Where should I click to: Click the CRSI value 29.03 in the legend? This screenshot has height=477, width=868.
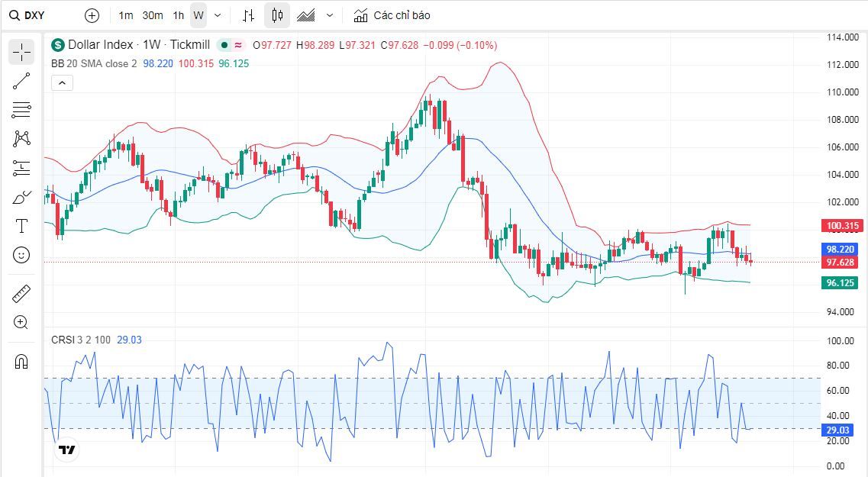coord(129,340)
